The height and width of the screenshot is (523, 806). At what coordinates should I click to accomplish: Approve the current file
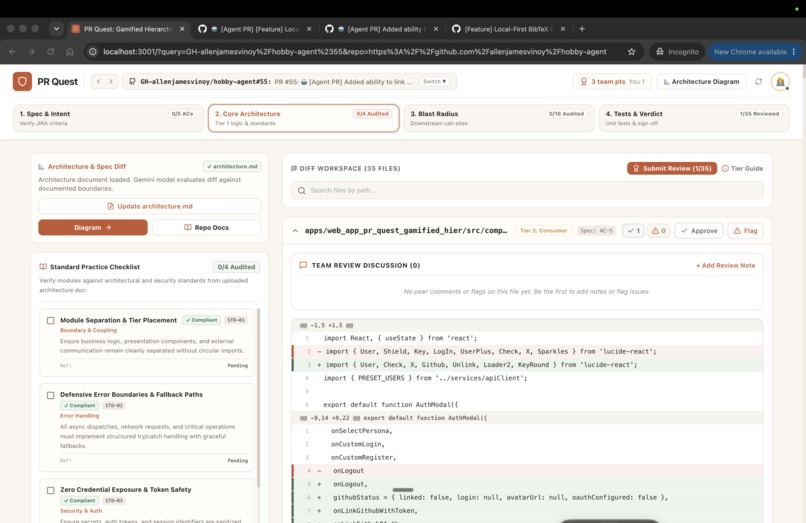pyautogui.click(x=699, y=230)
